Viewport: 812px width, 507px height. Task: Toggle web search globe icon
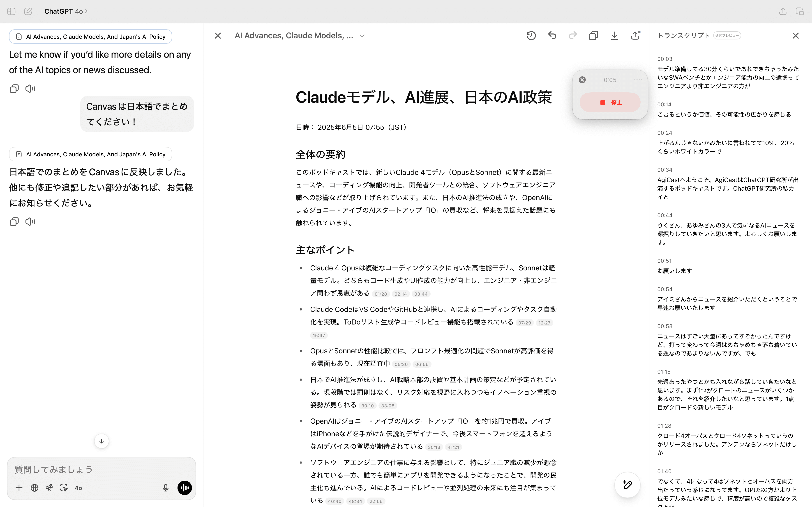[x=34, y=488]
